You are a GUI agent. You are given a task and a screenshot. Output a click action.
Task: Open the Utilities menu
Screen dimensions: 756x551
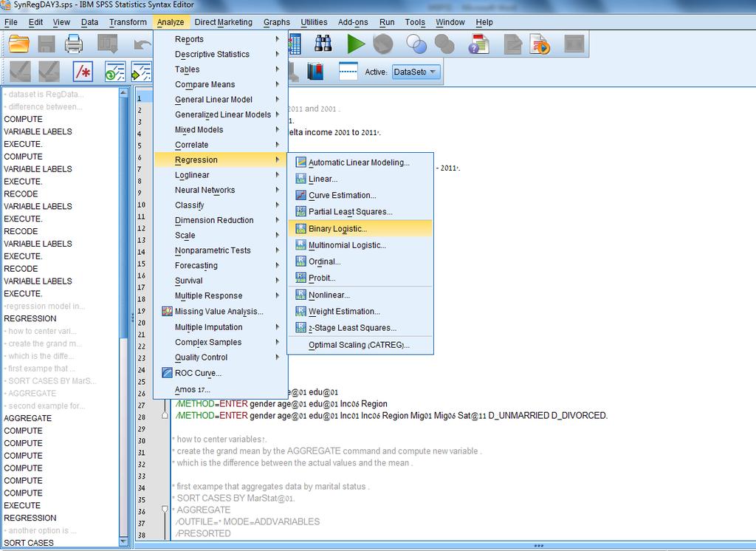(x=314, y=22)
